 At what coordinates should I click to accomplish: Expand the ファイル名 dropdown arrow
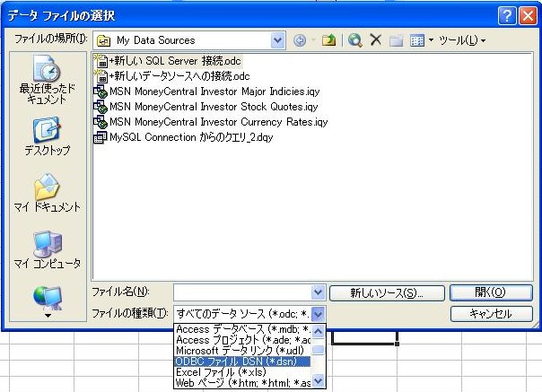point(318,292)
